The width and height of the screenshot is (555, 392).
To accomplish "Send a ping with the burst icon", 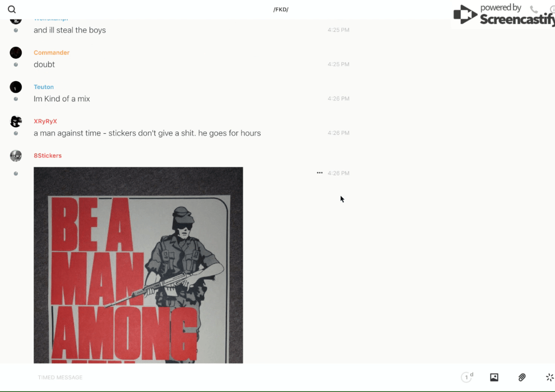I will (x=549, y=377).
